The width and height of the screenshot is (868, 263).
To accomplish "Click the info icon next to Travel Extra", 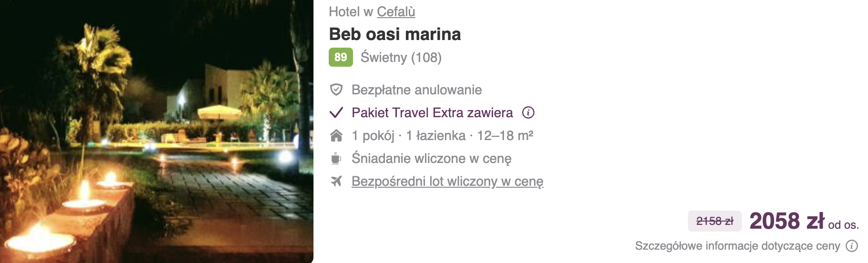I will coord(528,112).
